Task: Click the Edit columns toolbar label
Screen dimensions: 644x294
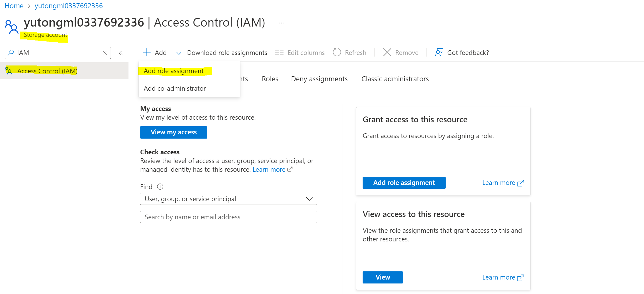Action: point(306,53)
